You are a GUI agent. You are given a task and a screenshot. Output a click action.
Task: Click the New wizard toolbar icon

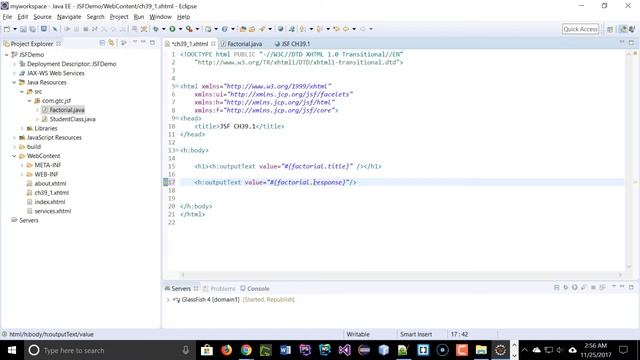coord(7,29)
